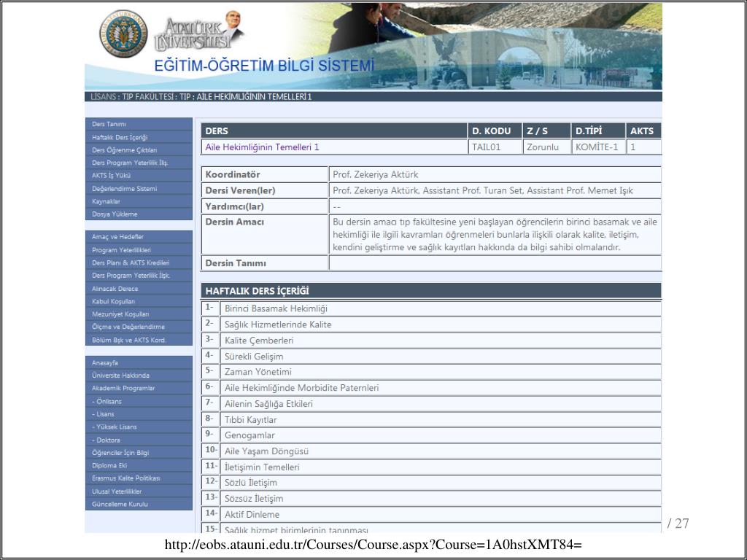The image size is (747, 560).
Task: Open Ders Tanımı in sidebar
Action: pyautogui.click(x=139, y=124)
